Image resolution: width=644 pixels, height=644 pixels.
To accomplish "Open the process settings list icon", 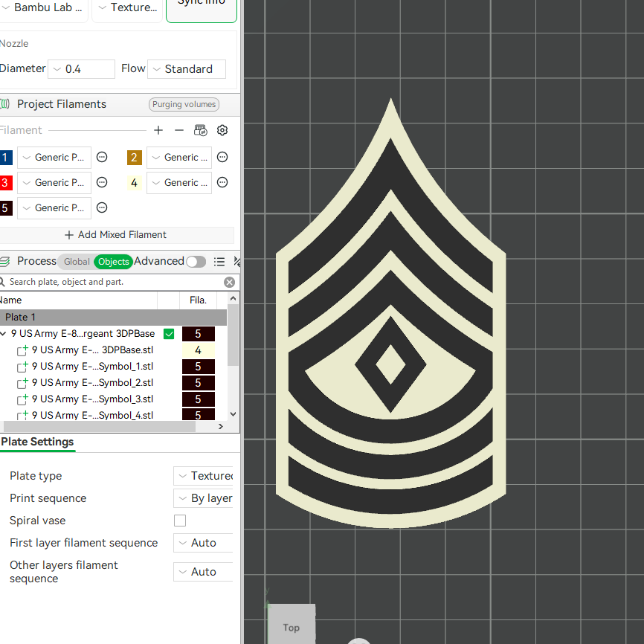I will 219,262.
